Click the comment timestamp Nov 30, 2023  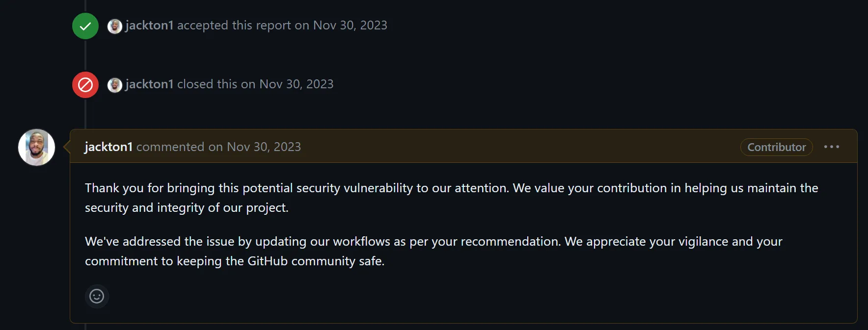click(x=264, y=147)
